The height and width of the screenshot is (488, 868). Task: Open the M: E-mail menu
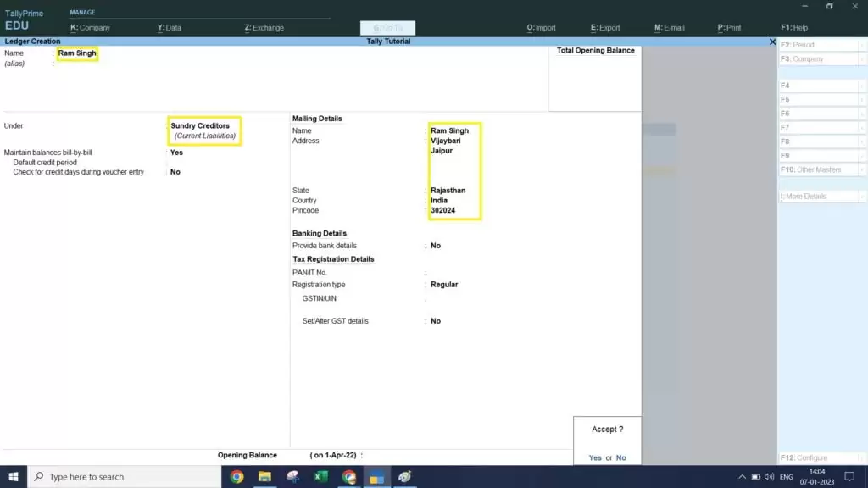click(670, 28)
